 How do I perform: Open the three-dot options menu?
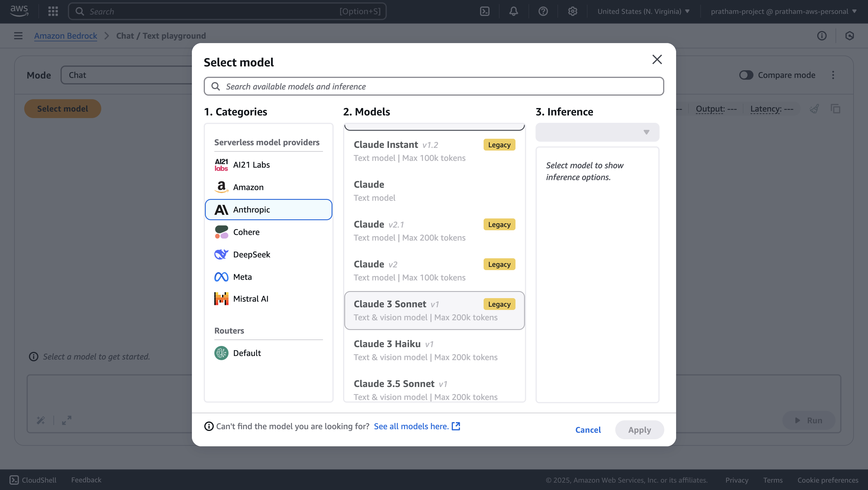tap(833, 75)
